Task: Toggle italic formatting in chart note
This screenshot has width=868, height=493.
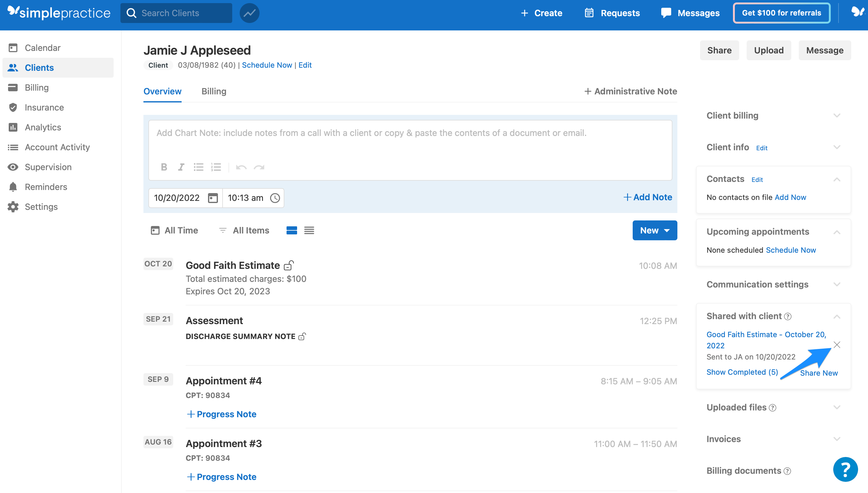Action: (x=181, y=167)
